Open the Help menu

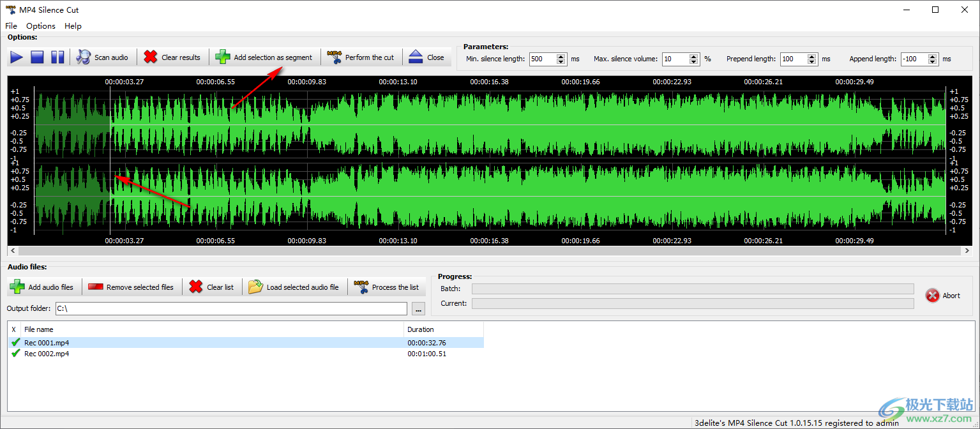pyautogui.click(x=73, y=26)
